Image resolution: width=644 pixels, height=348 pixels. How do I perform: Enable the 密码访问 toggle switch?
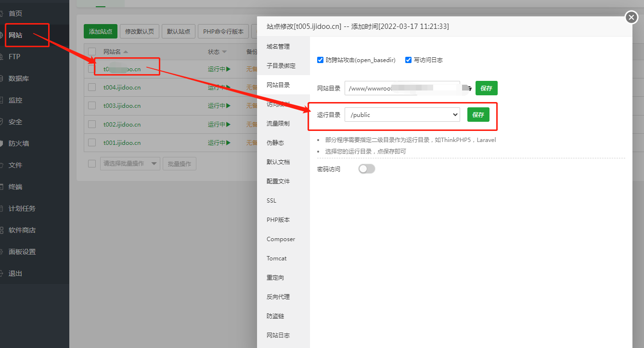[x=366, y=169]
